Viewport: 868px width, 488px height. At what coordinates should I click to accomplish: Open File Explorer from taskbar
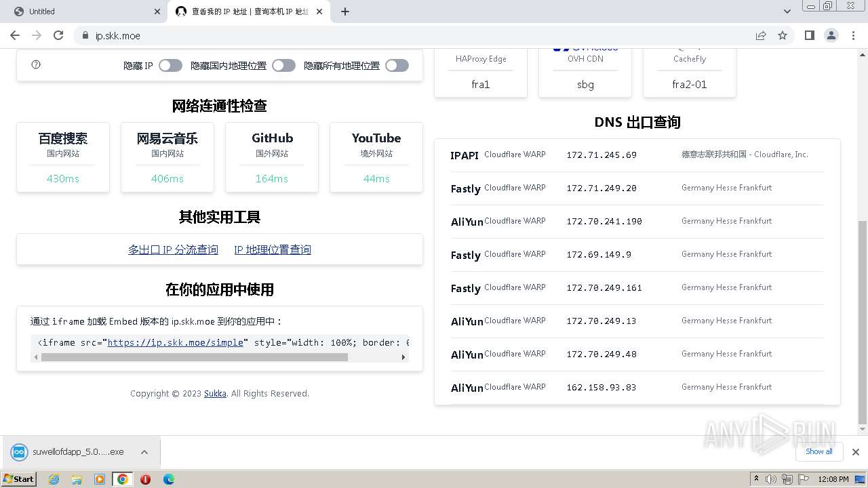pos(77,479)
